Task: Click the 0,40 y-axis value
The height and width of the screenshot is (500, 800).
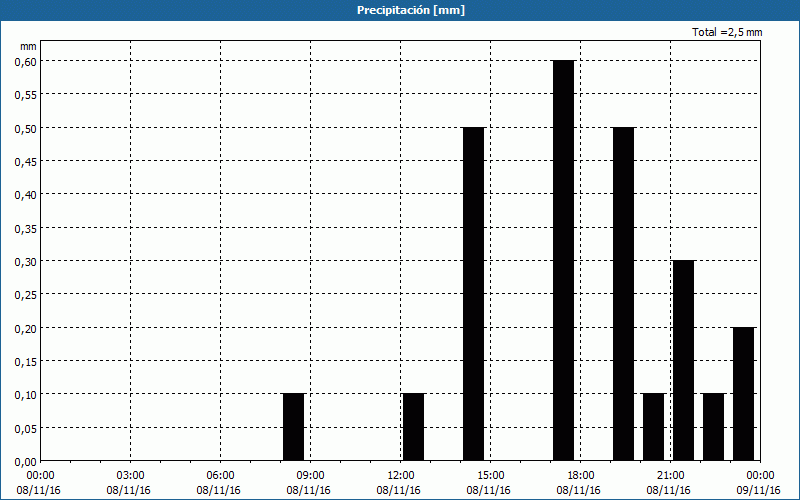Action: click(x=26, y=194)
